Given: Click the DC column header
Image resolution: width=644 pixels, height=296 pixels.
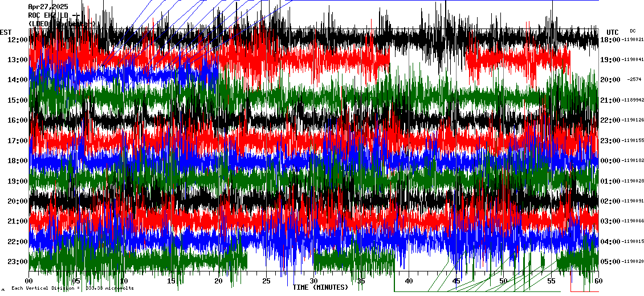Looking at the screenshot, I should (633, 31).
